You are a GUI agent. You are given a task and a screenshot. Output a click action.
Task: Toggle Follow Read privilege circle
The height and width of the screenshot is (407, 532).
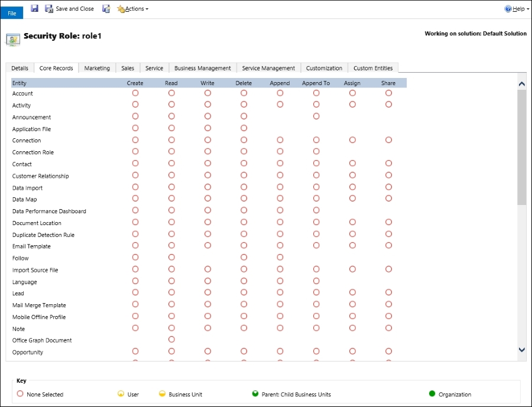coord(171,258)
